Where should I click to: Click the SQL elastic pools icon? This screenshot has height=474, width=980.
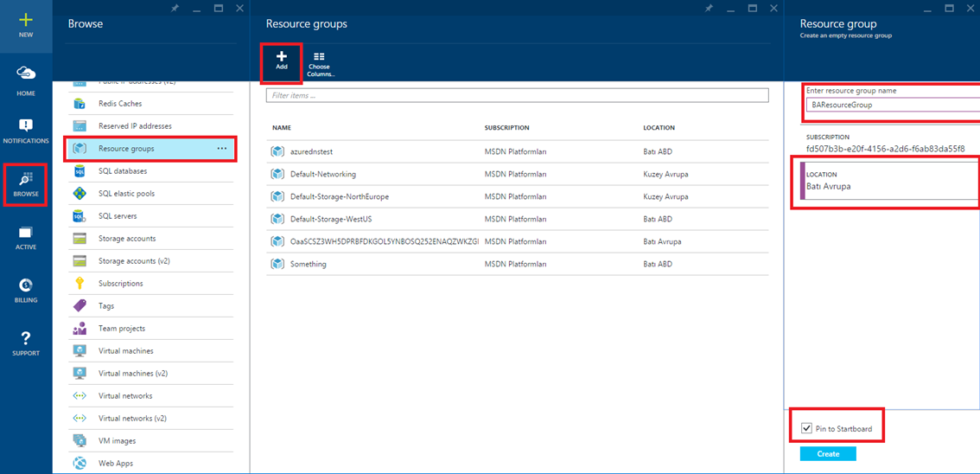tap(80, 193)
